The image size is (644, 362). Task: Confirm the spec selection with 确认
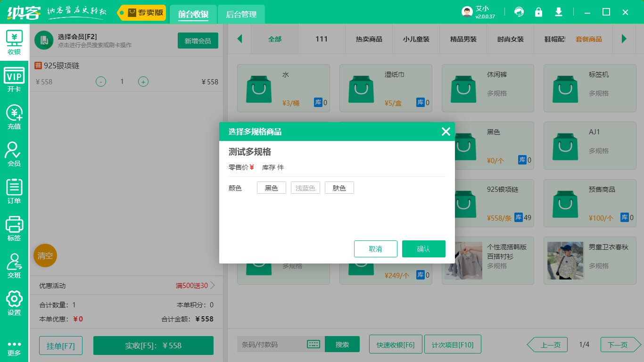(423, 248)
